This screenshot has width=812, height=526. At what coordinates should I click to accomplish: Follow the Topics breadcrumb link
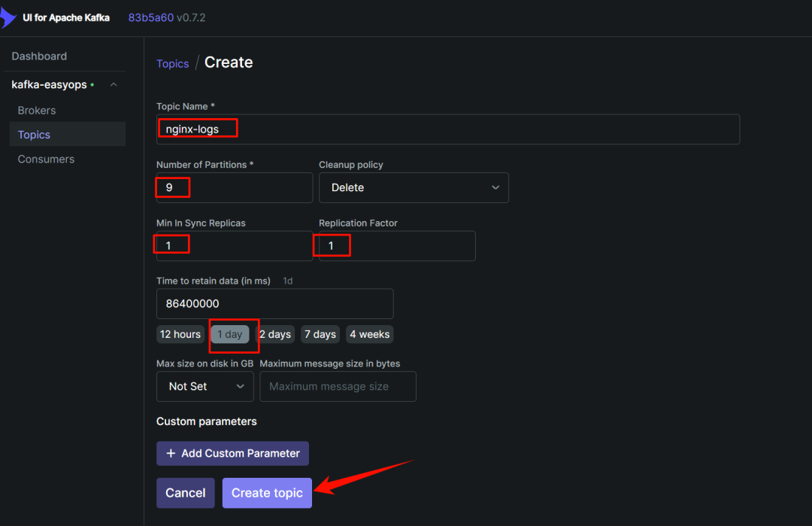pos(172,64)
